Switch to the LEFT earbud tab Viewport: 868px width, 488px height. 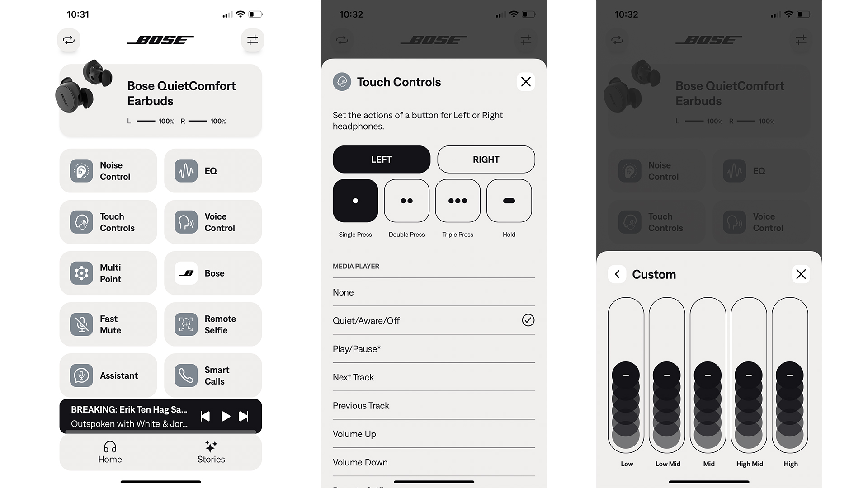click(x=382, y=159)
